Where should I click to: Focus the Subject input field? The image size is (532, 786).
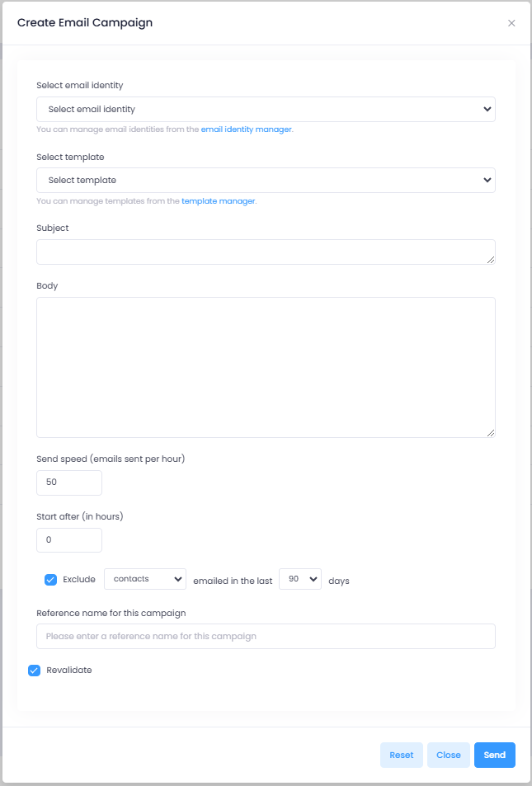(266, 252)
